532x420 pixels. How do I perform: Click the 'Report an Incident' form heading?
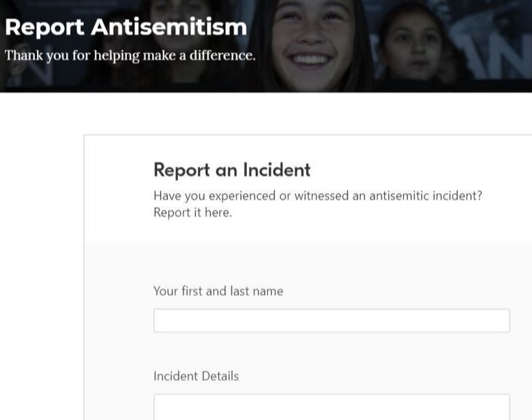[x=232, y=170]
